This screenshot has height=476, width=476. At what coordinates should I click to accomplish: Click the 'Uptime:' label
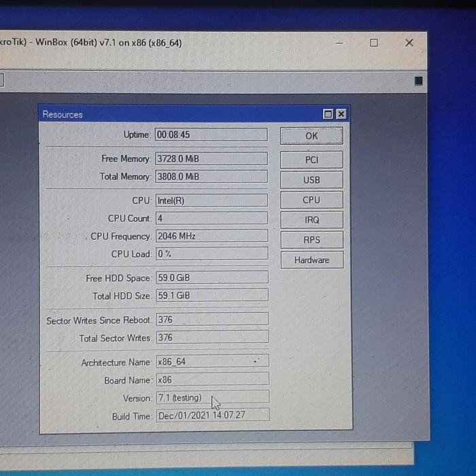137,135
